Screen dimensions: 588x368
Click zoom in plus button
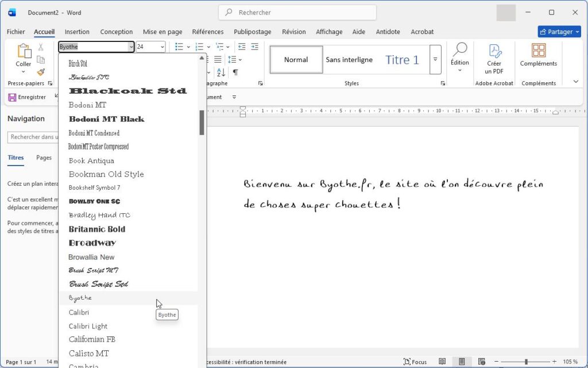click(554, 362)
